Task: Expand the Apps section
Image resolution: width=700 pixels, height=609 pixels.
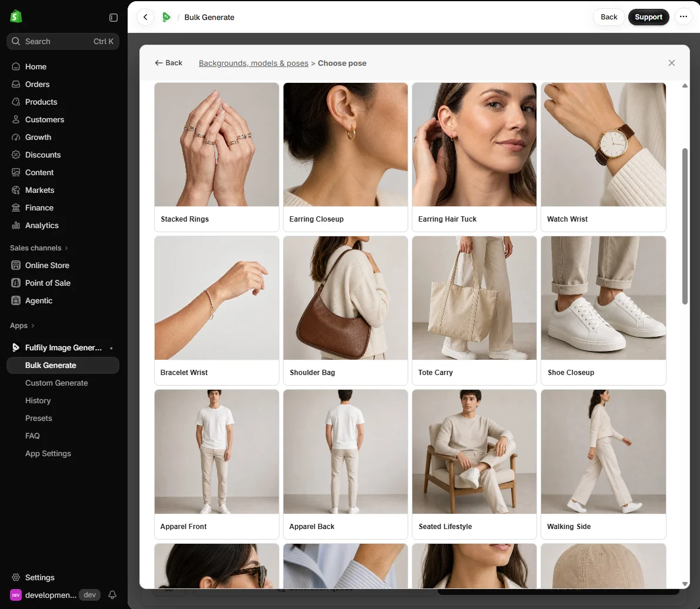Action: click(22, 325)
